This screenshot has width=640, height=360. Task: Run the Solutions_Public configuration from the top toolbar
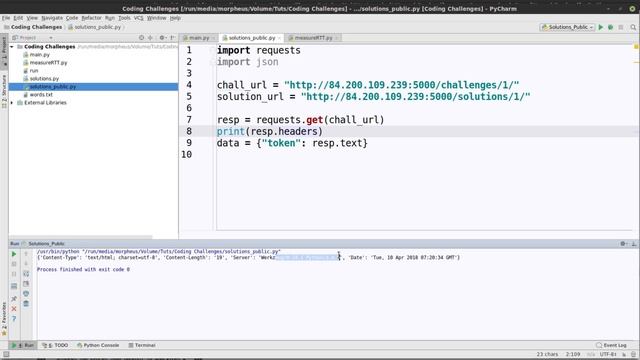click(601, 27)
